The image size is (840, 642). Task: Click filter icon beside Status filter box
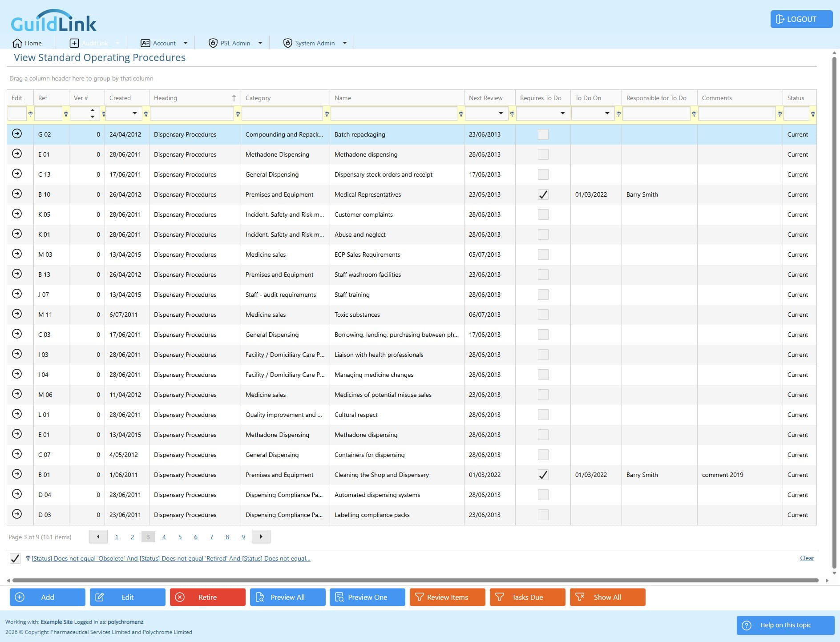tap(813, 114)
